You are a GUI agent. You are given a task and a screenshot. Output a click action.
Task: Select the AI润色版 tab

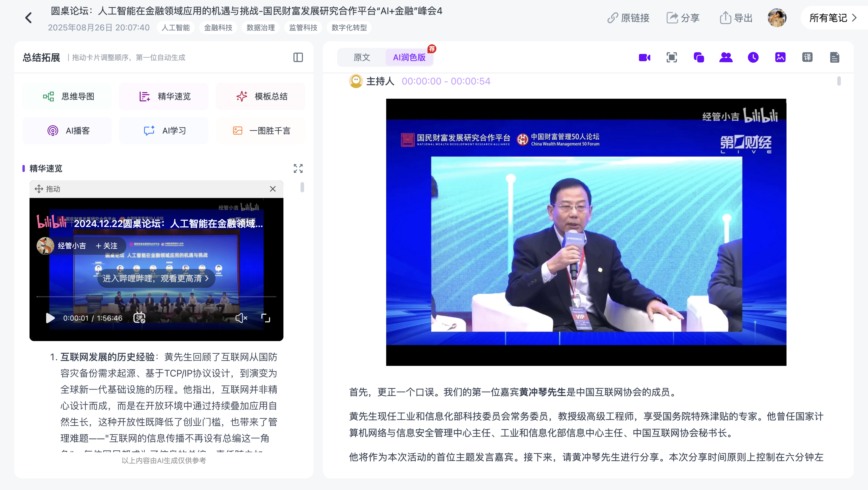pos(409,58)
